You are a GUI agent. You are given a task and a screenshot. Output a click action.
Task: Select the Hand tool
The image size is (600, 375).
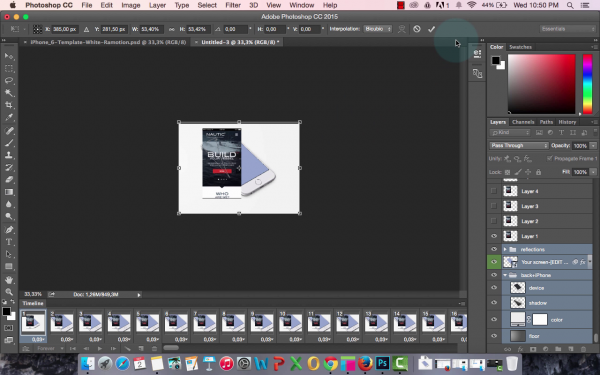tap(9, 280)
